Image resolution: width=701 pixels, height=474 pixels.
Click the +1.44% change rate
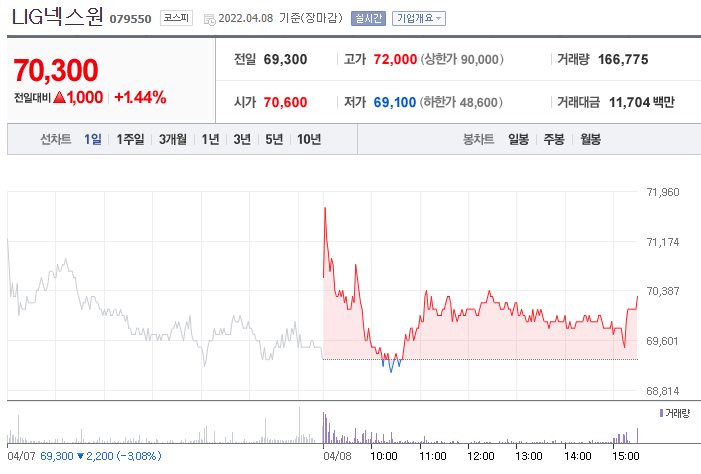(140, 97)
